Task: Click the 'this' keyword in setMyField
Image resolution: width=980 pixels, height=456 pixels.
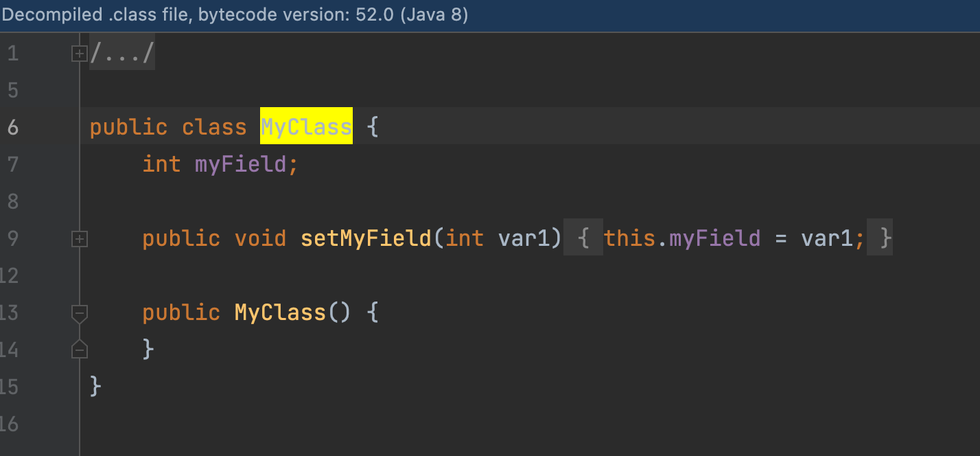Action: coord(629,238)
